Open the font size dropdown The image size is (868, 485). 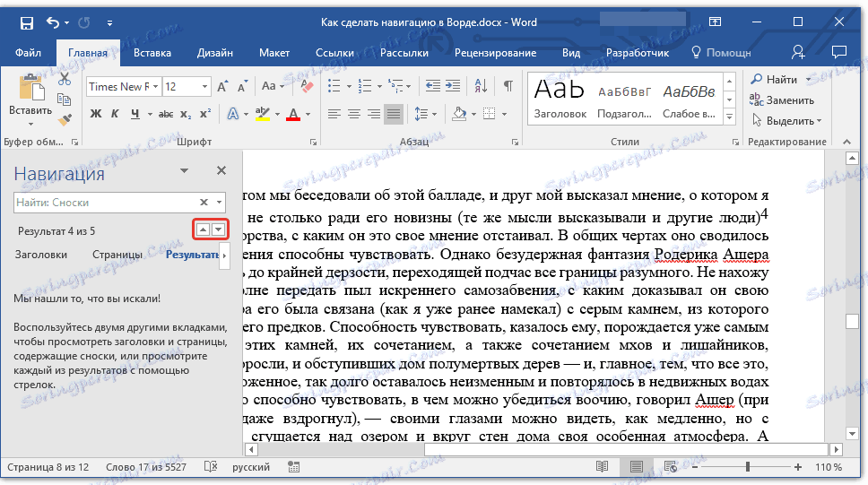pyautogui.click(x=205, y=87)
